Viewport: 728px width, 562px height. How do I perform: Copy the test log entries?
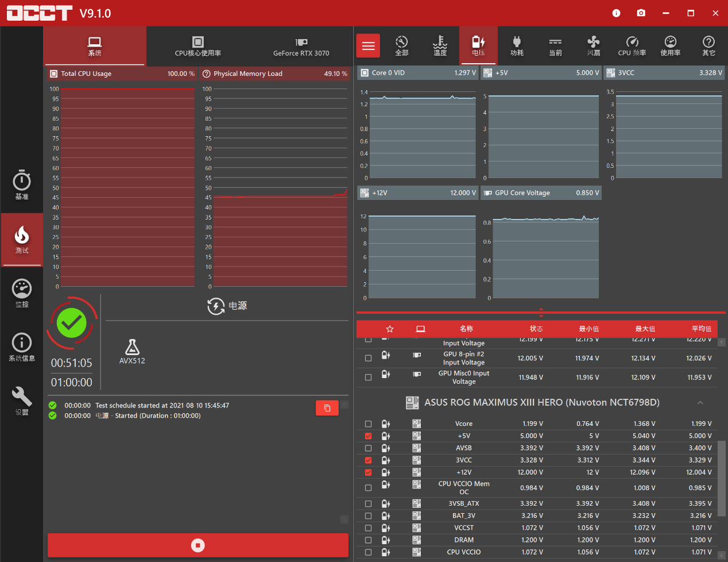pos(327,408)
